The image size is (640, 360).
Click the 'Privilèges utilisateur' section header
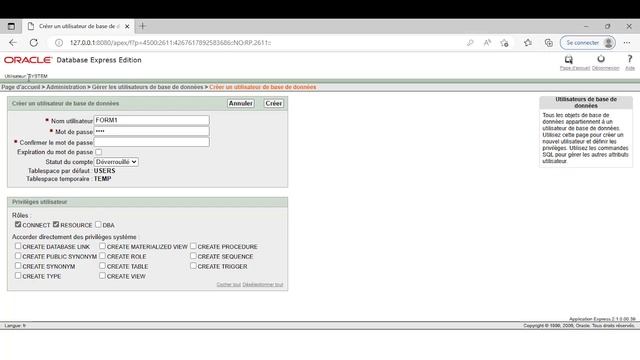tap(40, 202)
